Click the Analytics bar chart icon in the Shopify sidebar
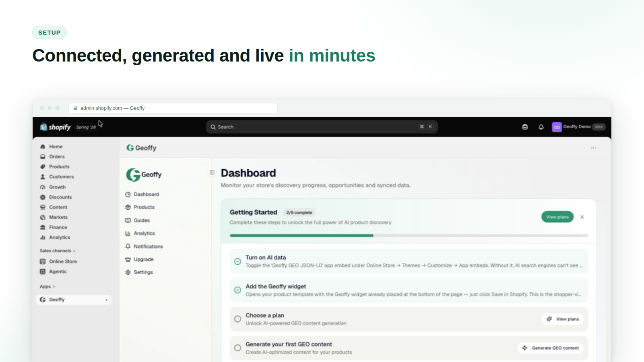The width and height of the screenshot is (644, 362). tap(43, 237)
